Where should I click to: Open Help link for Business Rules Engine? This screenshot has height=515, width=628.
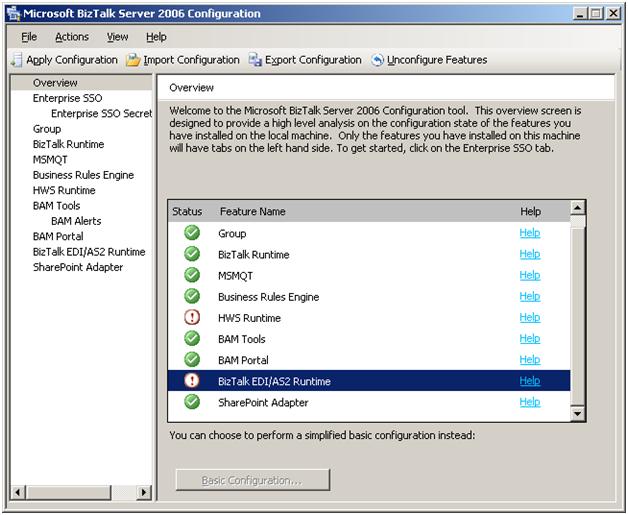click(x=530, y=297)
